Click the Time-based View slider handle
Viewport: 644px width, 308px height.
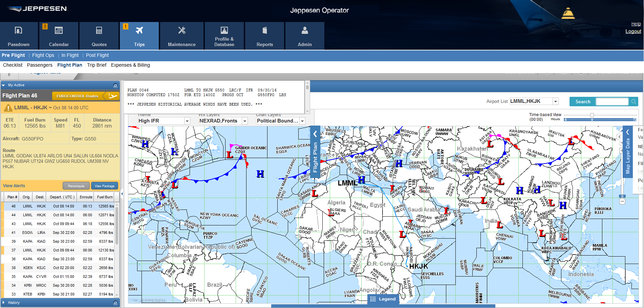pyautogui.click(x=592, y=115)
